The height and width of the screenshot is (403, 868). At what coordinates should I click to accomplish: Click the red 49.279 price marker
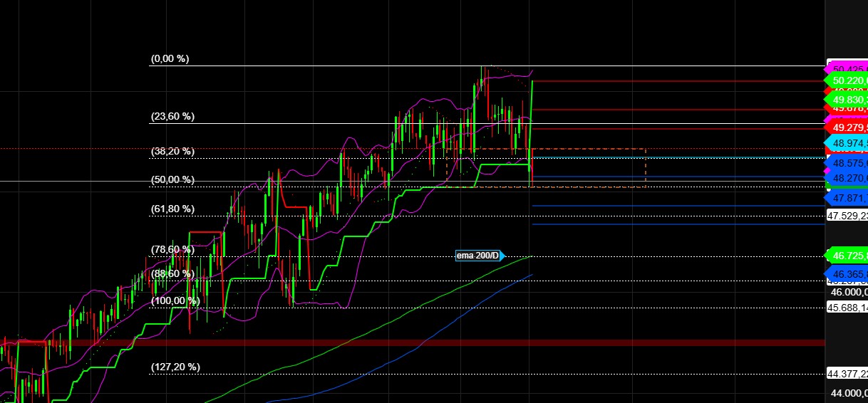[847, 127]
